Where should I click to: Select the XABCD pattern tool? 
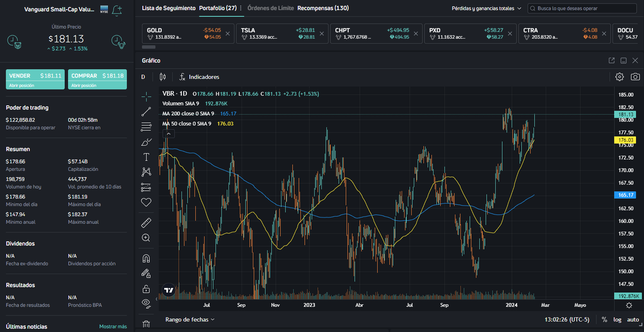point(147,172)
